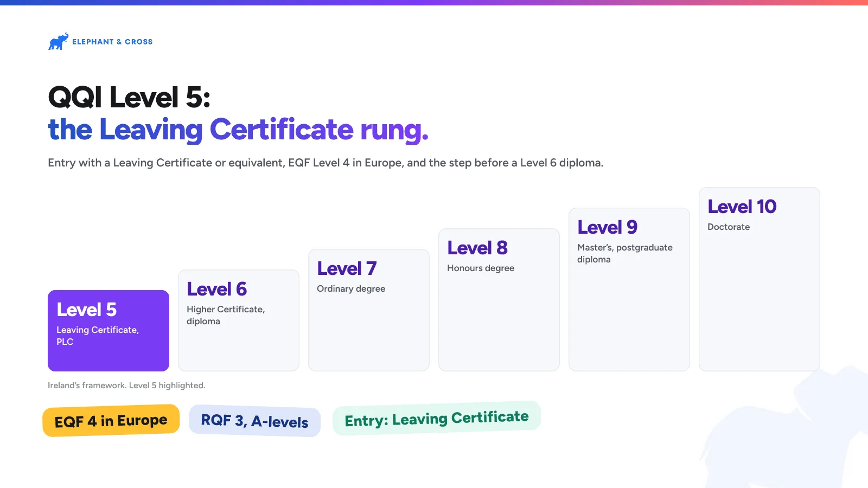This screenshot has height=488, width=868.
Task: Click 'Higher Certificate, diploma' description
Action: tap(226, 315)
